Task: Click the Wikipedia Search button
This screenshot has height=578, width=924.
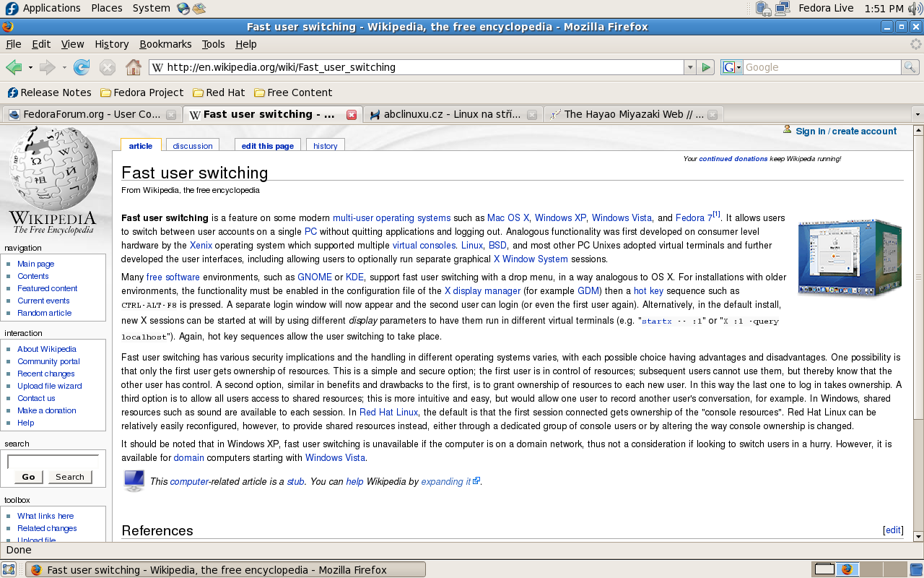Action: tap(70, 477)
